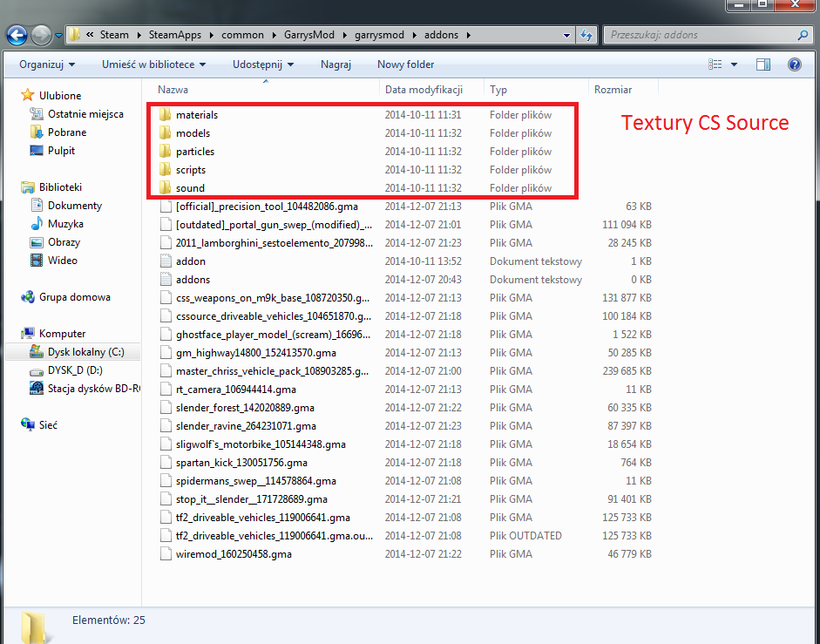This screenshot has width=820, height=644.
Task: Open help with the question mark icon
Action: (x=795, y=64)
